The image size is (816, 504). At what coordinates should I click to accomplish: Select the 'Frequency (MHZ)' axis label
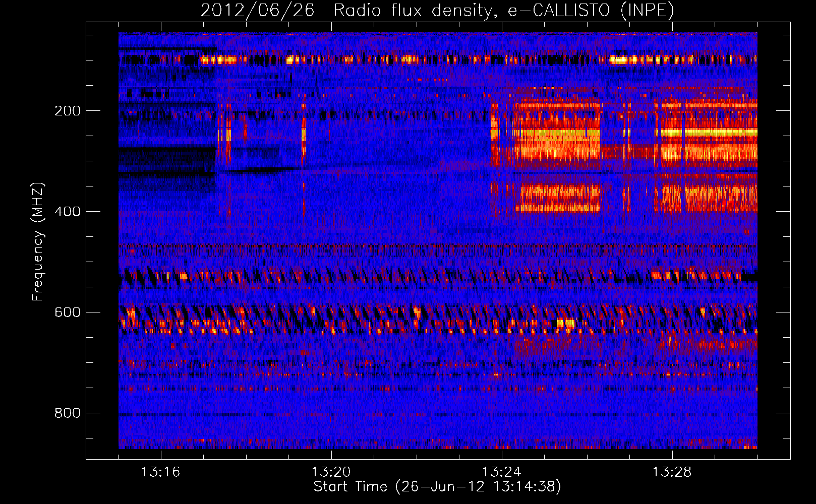point(38,242)
